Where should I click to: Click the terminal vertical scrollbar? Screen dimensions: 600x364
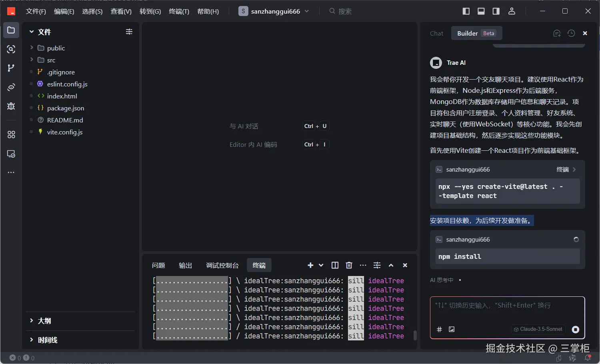pyautogui.click(x=415, y=335)
